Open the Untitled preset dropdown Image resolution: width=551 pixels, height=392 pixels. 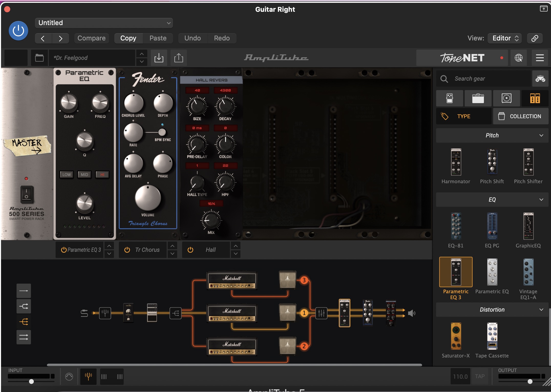(x=104, y=23)
